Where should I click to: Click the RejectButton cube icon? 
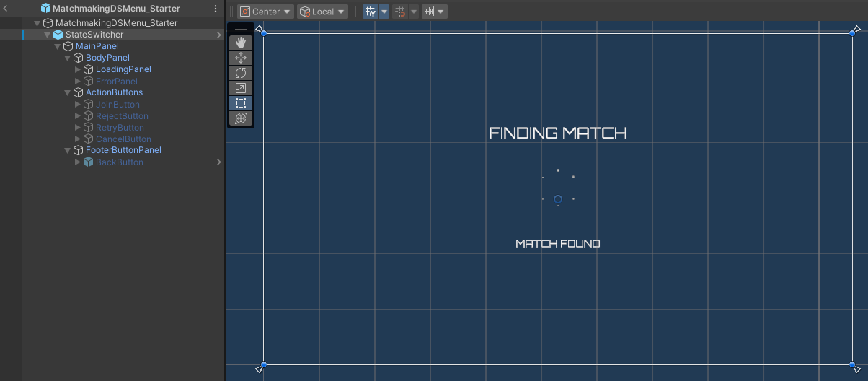(x=89, y=115)
